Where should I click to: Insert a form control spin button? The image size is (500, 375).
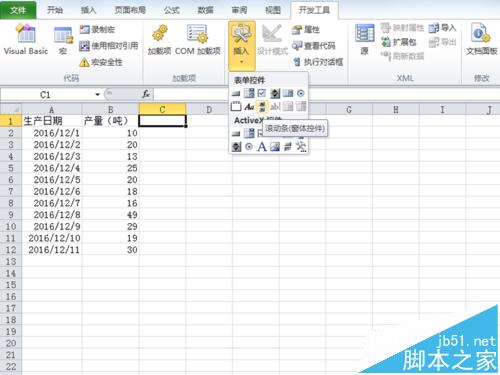coord(275,93)
